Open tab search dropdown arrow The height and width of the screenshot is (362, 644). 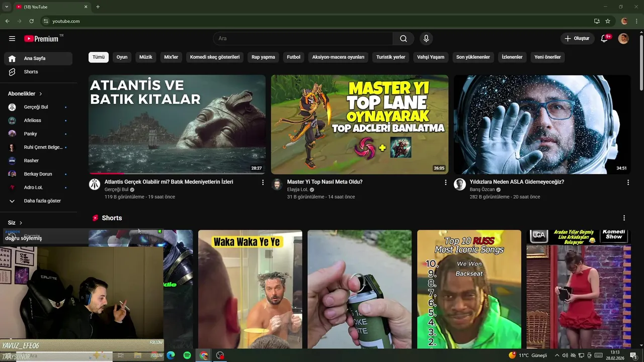coord(7,7)
